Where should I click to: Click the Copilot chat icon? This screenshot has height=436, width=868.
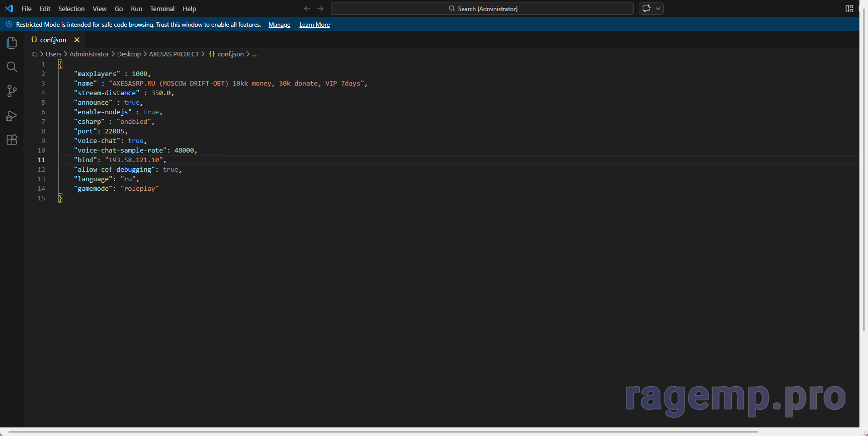(646, 9)
